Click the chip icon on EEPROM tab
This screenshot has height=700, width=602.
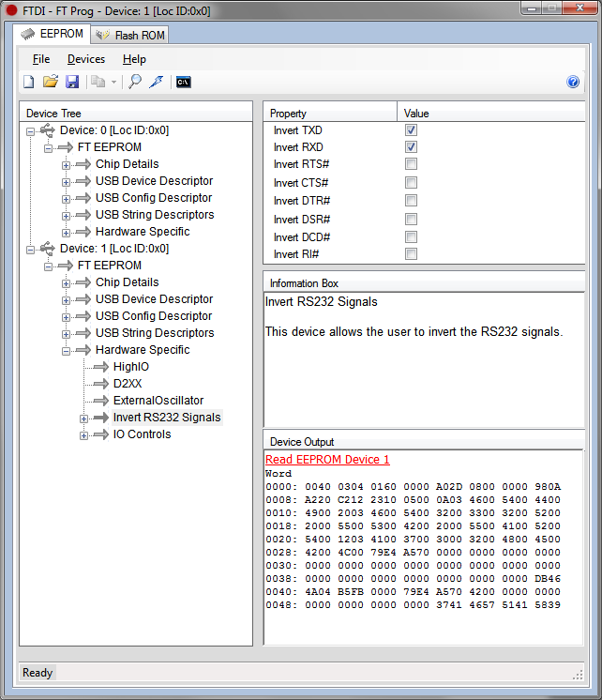coord(28,35)
